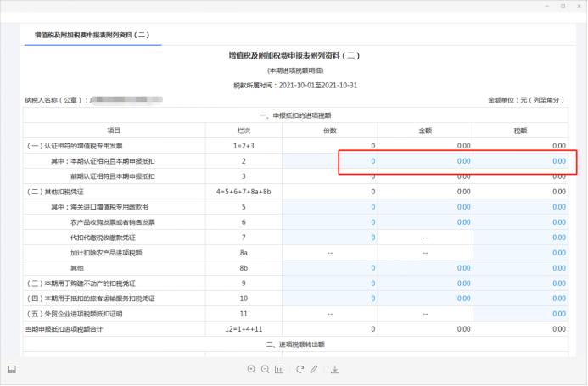
Task: Edit 金额 field in row 2
Action: tap(425, 161)
